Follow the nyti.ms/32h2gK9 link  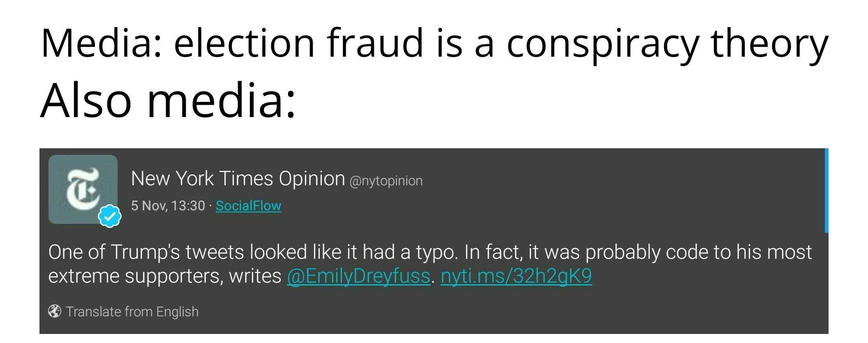tap(516, 276)
